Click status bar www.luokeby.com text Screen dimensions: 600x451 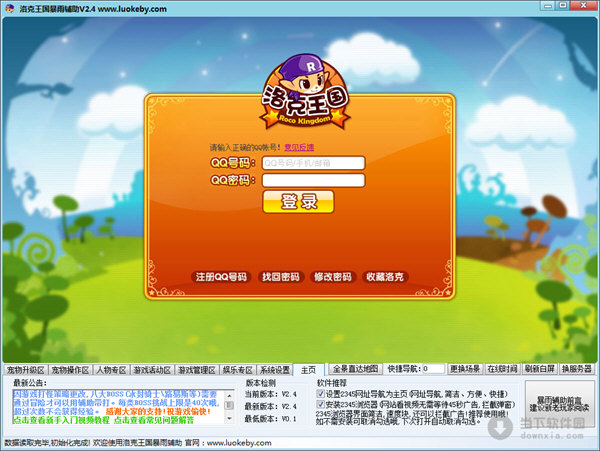239,443
